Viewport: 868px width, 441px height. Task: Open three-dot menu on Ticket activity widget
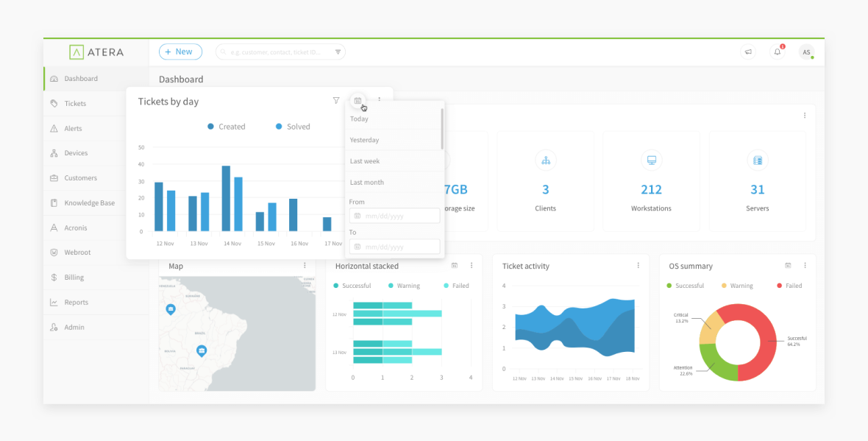638,266
